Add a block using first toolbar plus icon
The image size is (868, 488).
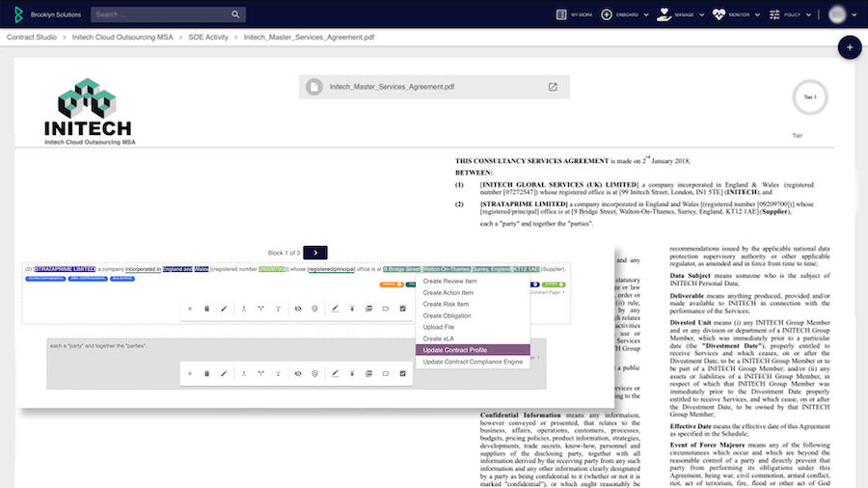click(190, 309)
